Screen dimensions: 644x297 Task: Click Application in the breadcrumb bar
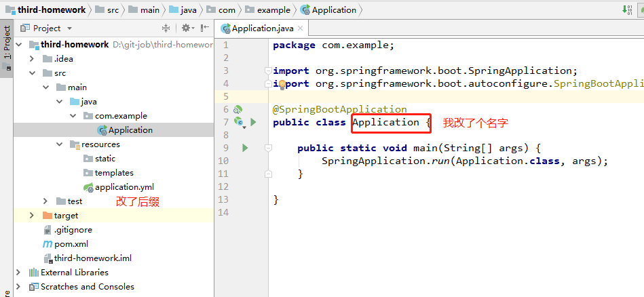tap(334, 10)
